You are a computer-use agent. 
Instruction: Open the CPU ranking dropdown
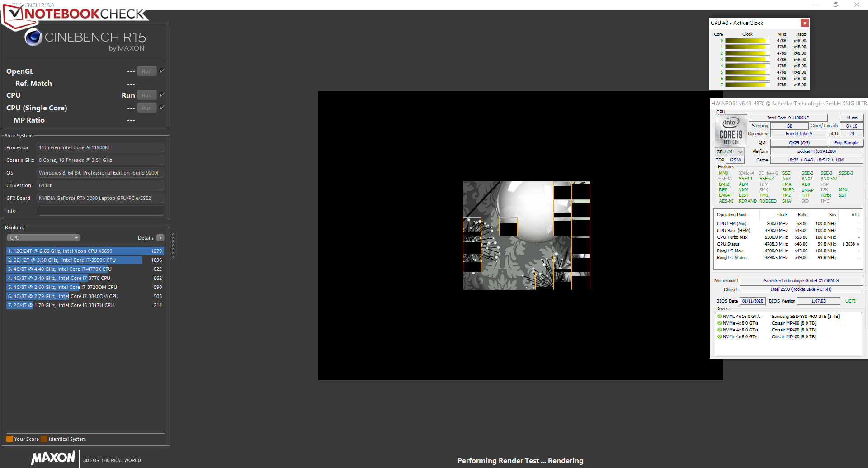tap(43, 238)
